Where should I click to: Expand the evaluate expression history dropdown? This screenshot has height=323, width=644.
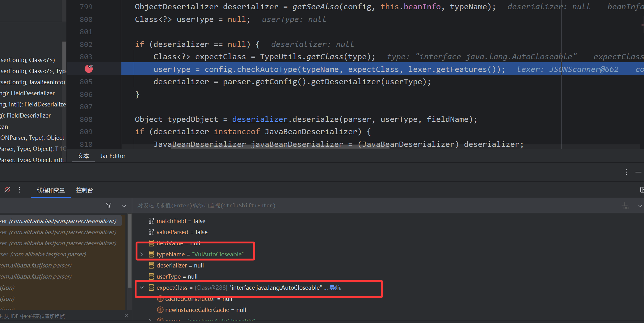tap(640, 206)
